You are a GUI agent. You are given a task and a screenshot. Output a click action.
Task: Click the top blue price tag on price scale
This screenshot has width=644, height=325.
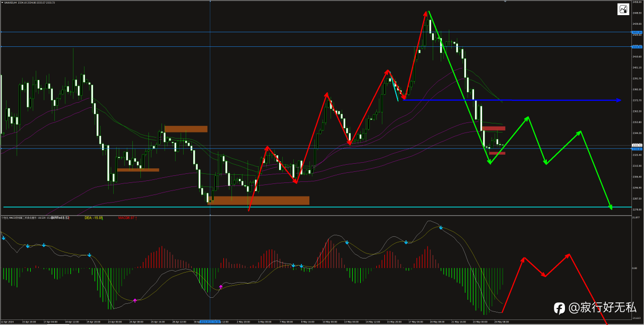[x=637, y=32]
